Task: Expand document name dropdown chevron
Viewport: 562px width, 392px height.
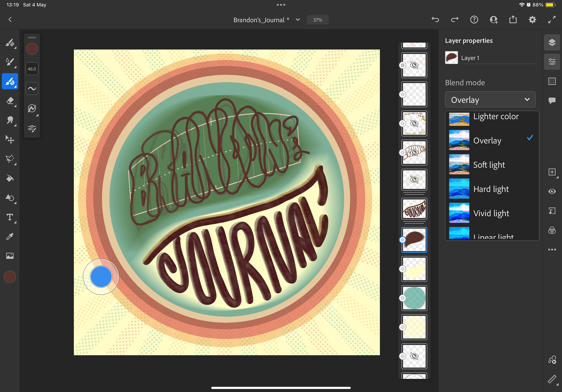Action: (298, 20)
